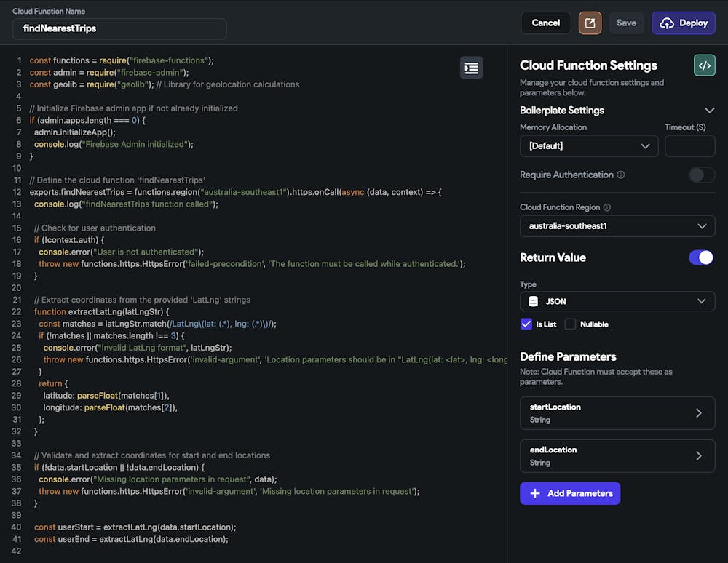Click the cloud upload icon on Deploy
728x563 pixels.
[667, 23]
